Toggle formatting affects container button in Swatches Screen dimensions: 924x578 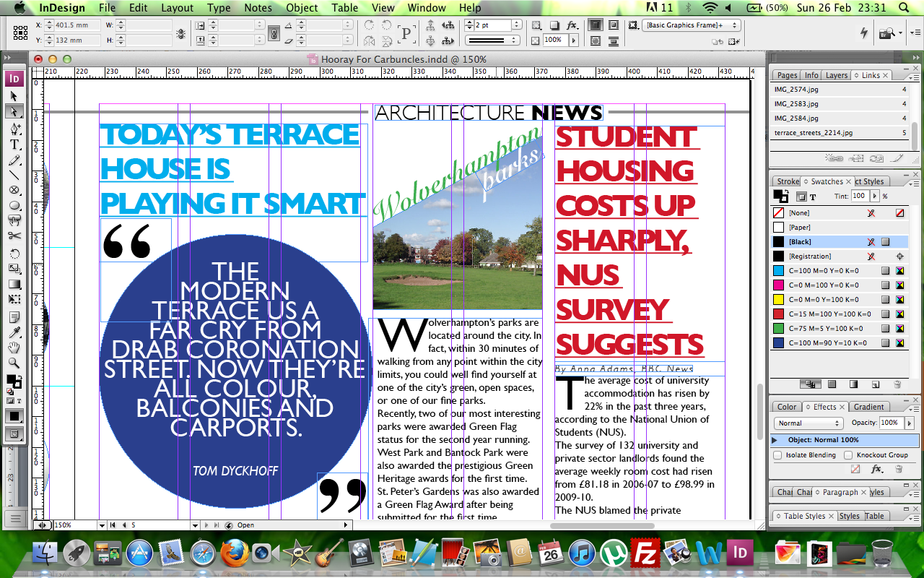pos(801,197)
